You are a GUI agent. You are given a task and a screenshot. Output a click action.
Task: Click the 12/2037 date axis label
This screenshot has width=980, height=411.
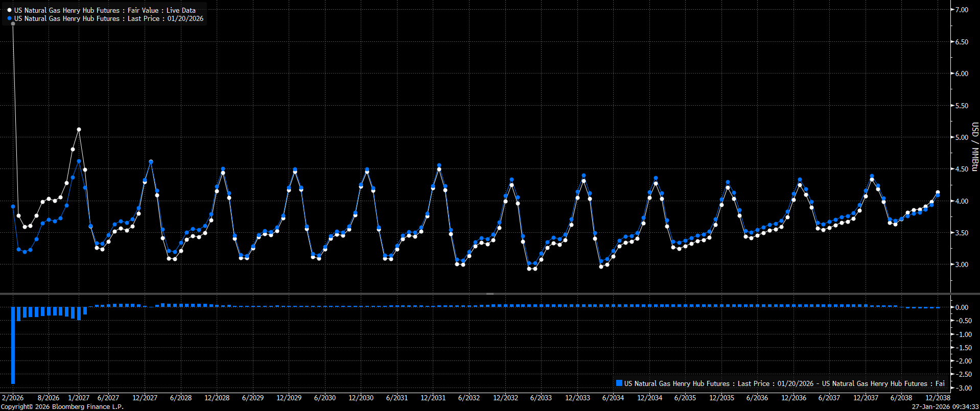(866, 398)
